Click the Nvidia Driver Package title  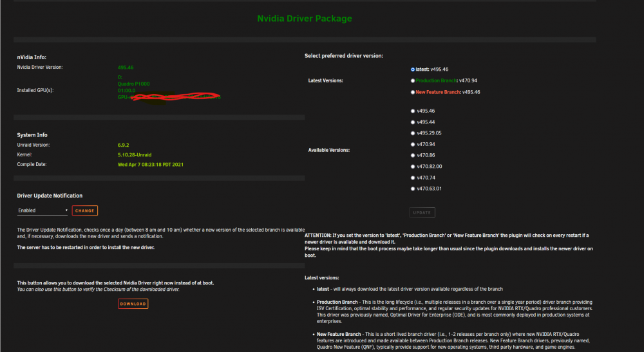tap(305, 19)
